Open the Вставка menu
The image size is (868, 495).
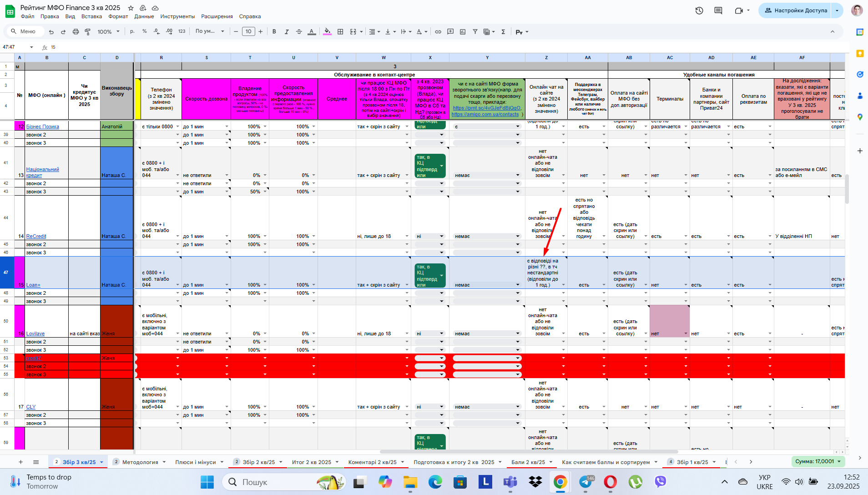pos(91,16)
